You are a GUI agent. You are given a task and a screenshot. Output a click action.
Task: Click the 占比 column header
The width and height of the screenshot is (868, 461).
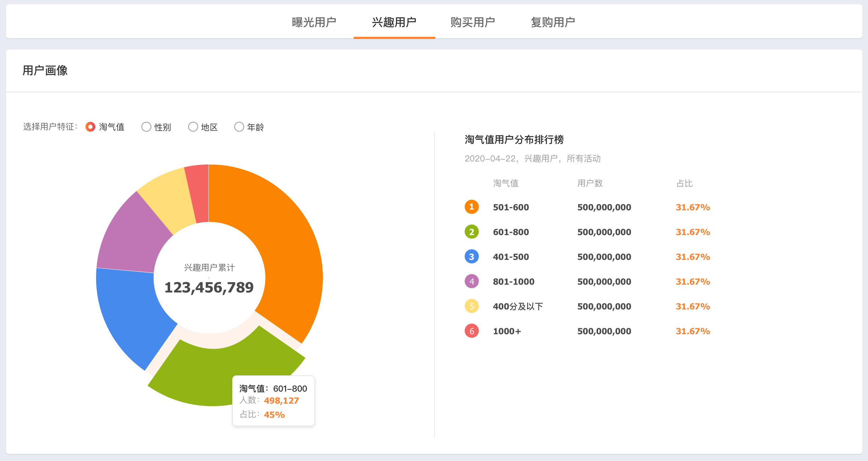(684, 183)
